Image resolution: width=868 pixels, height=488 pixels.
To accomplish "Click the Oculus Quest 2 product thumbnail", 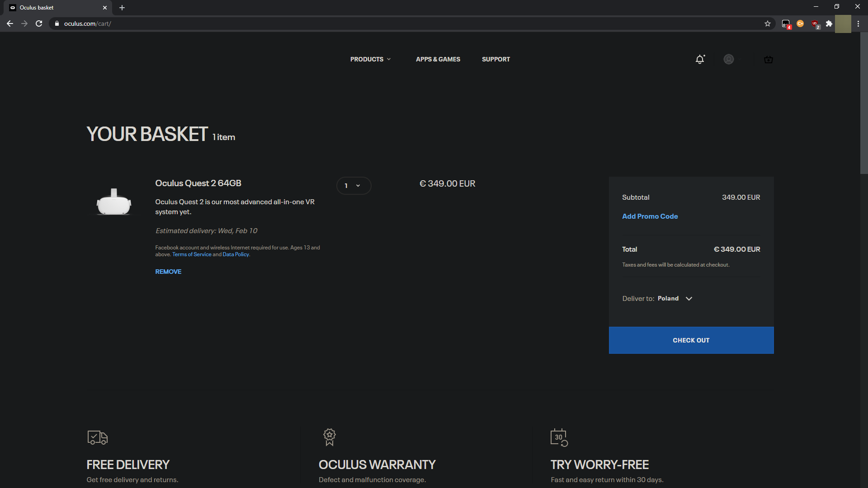I will (114, 202).
